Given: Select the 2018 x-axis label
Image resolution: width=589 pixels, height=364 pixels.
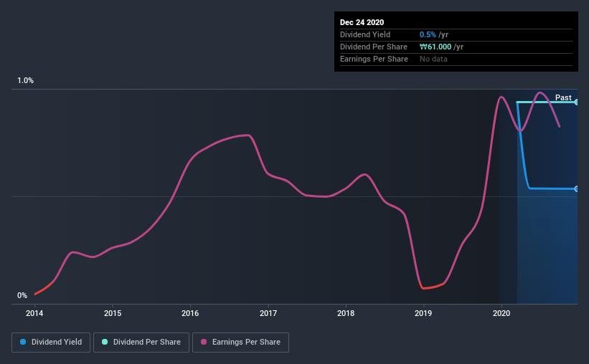Looking at the screenshot, I should (346, 313).
